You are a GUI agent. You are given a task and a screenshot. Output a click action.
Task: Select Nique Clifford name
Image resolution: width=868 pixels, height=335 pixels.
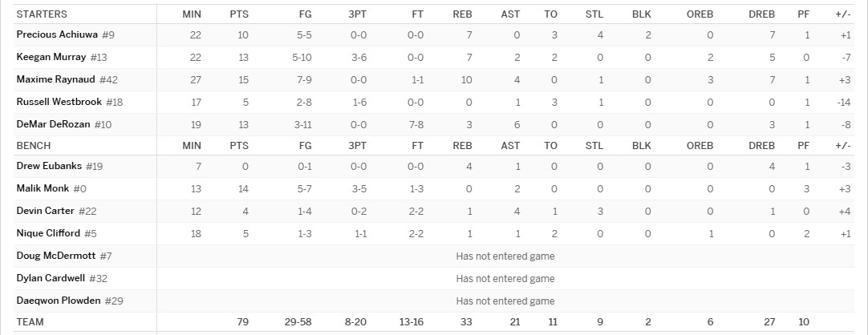48,233
